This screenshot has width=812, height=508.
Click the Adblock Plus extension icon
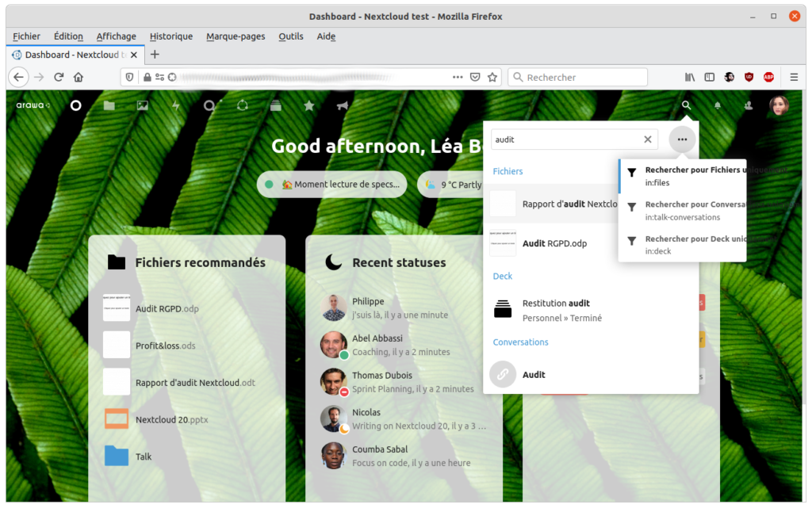(768, 77)
